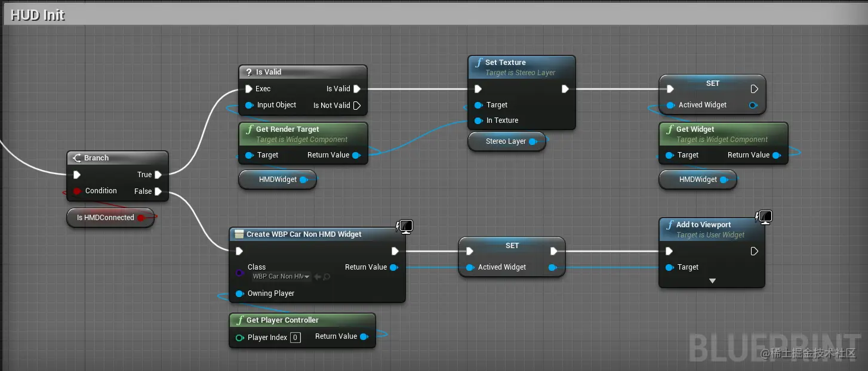This screenshot has width=868, height=371.
Task: Click the Branch node's True exec pin
Action: point(158,175)
